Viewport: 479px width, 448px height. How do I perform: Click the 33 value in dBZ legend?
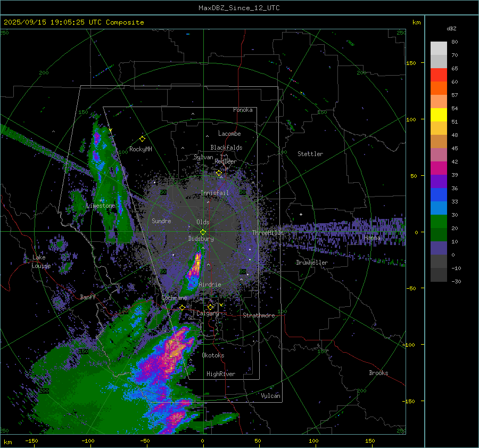click(x=455, y=201)
